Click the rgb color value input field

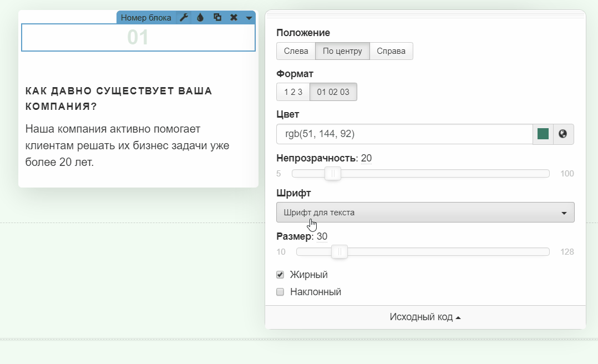click(x=404, y=134)
